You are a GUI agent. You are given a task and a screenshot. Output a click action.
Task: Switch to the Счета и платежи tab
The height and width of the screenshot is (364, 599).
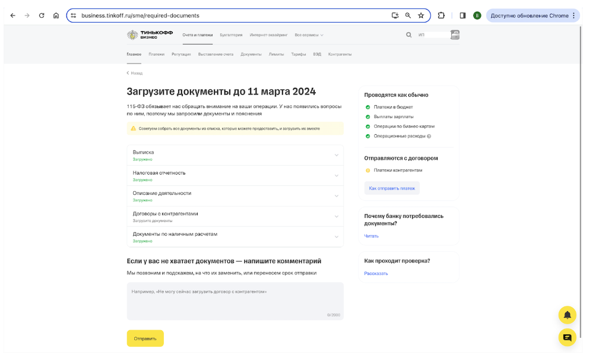(x=198, y=35)
